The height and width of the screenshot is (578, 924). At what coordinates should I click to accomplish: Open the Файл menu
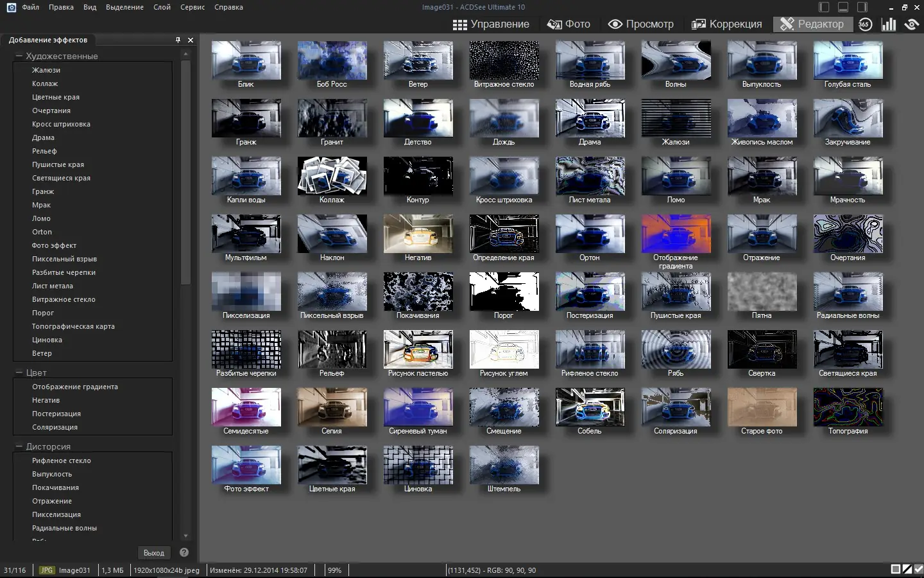[30, 7]
